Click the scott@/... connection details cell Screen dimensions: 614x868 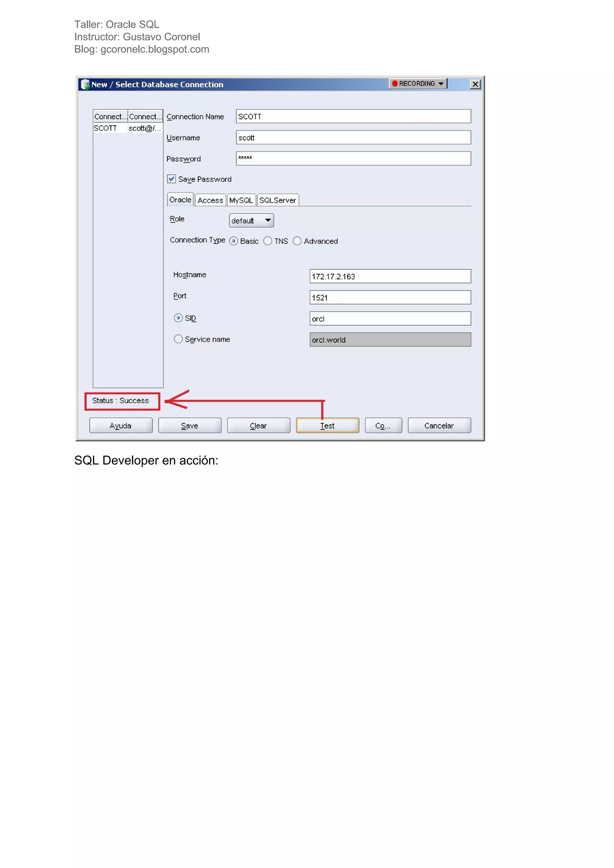pos(145,128)
